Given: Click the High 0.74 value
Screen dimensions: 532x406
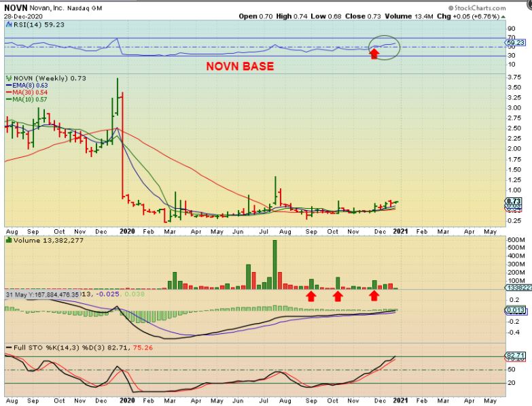Looking at the screenshot, I should click(x=291, y=16).
